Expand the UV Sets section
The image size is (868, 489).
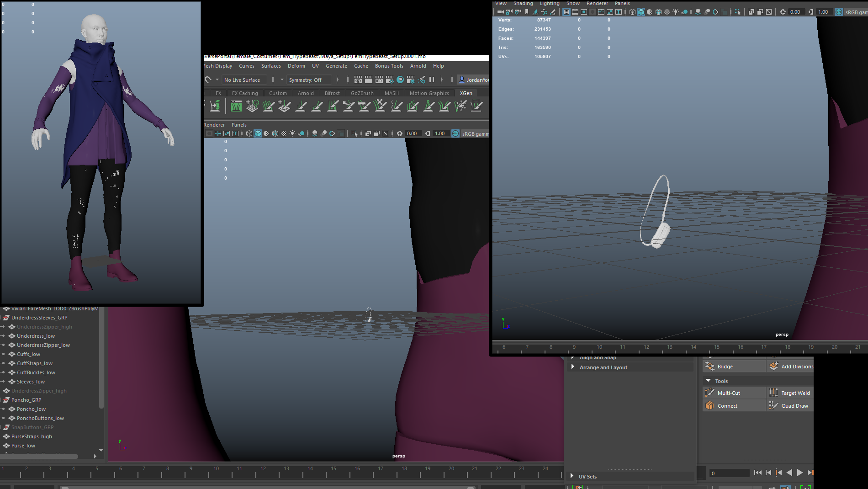(572, 476)
